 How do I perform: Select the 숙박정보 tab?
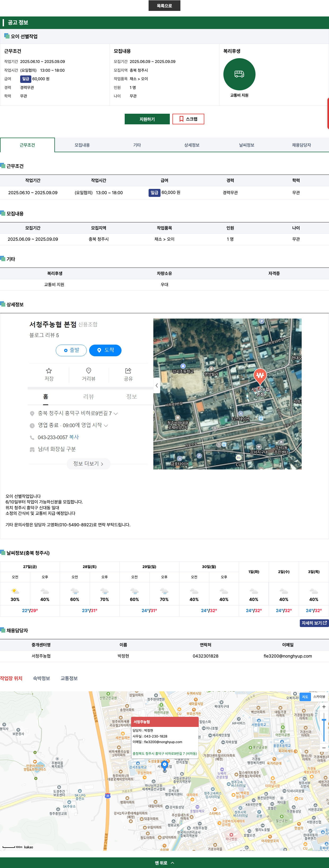(41, 678)
